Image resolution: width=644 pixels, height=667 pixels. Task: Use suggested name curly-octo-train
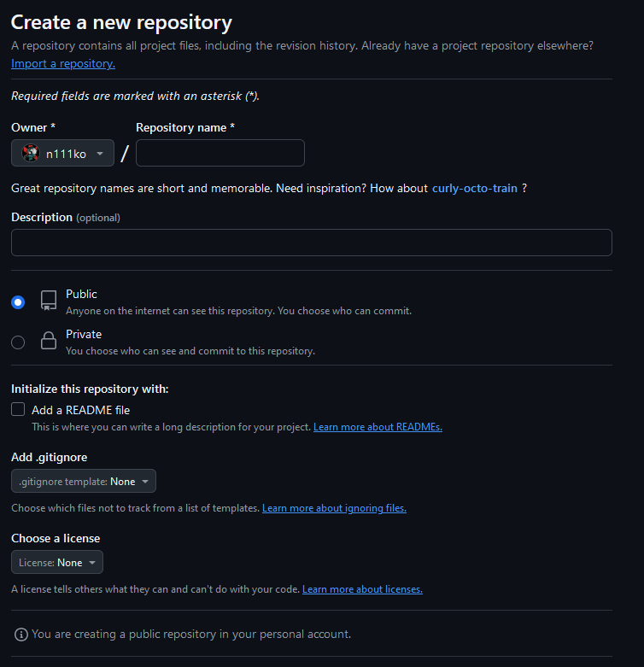[x=475, y=188]
